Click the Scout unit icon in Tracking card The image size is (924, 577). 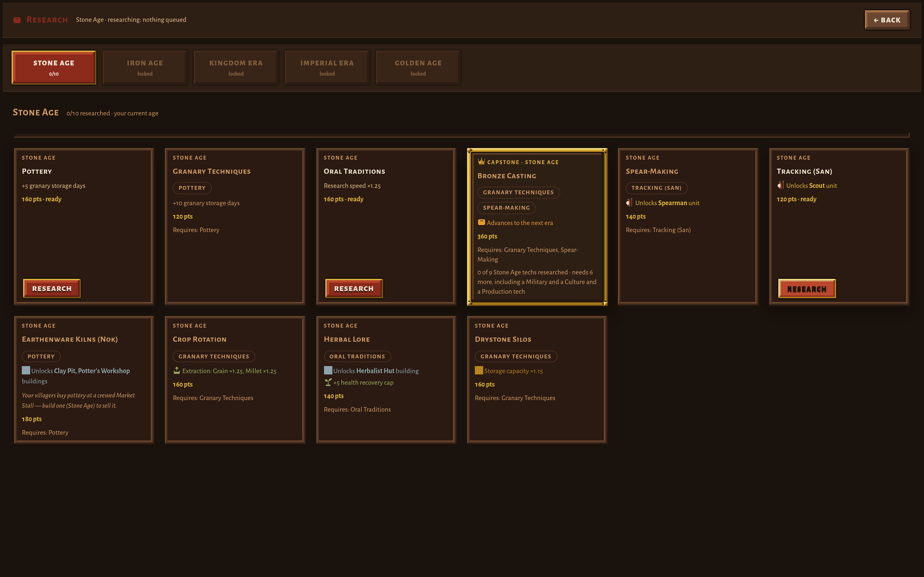point(780,186)
